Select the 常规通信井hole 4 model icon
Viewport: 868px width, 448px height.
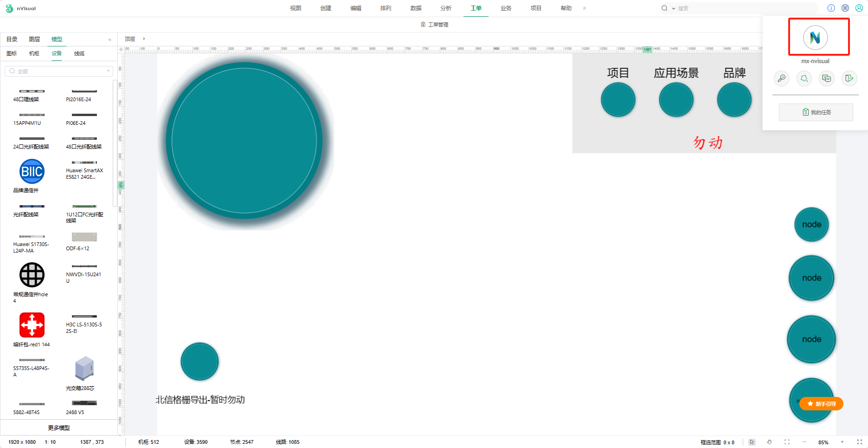[x=32, y=275]
